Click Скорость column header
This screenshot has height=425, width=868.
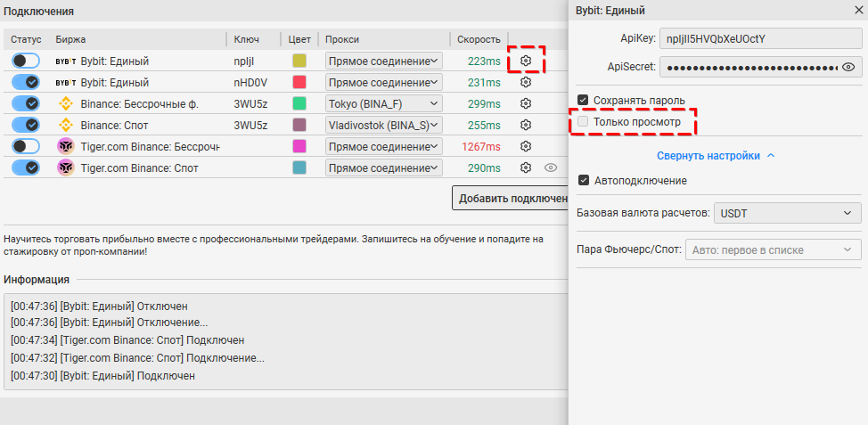click(479, 39)
